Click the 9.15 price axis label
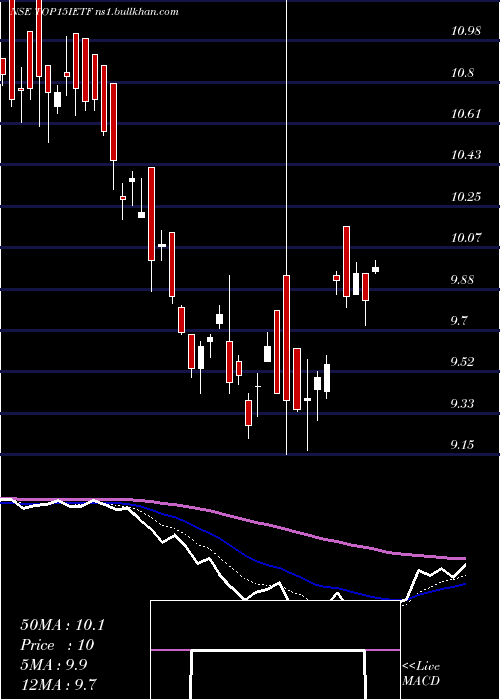 pyautogui.click(x=462, y=445)
